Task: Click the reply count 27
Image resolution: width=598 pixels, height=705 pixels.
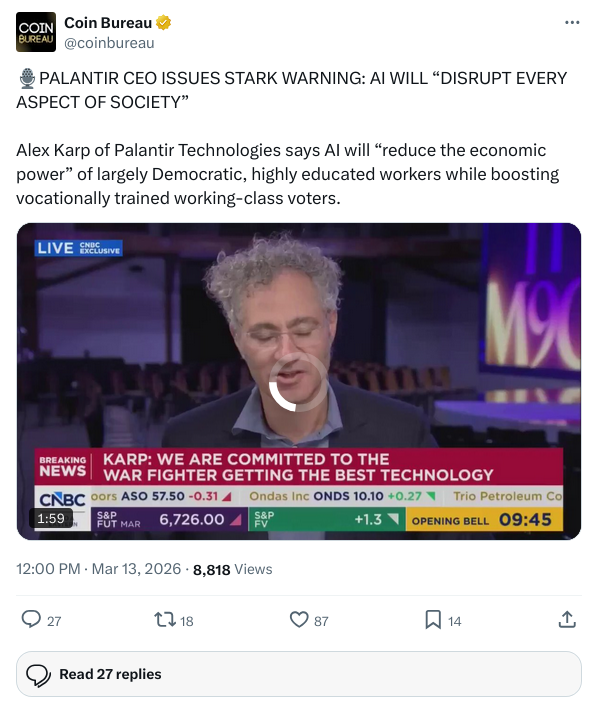Action: [x=54, y=621]
